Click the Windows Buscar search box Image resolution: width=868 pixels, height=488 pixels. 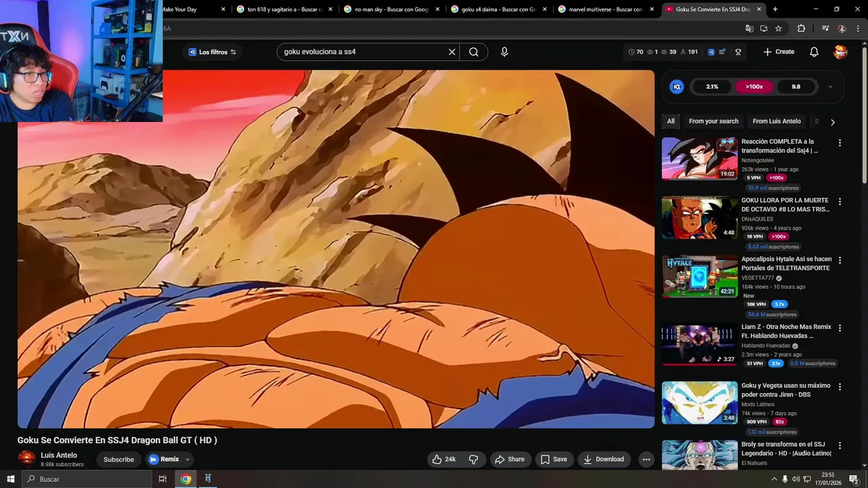[x=87, y=479]
